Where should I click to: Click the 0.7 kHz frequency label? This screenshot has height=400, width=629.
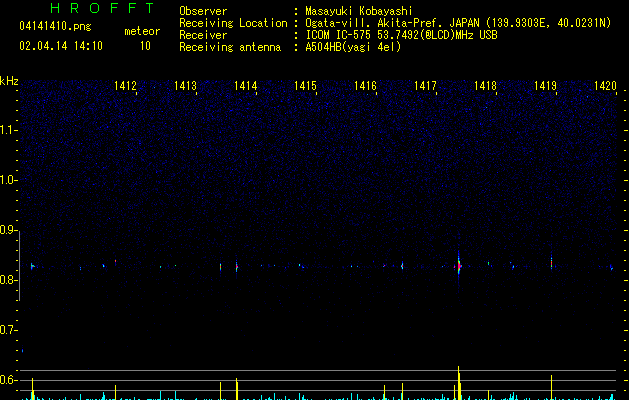[9, 330]
